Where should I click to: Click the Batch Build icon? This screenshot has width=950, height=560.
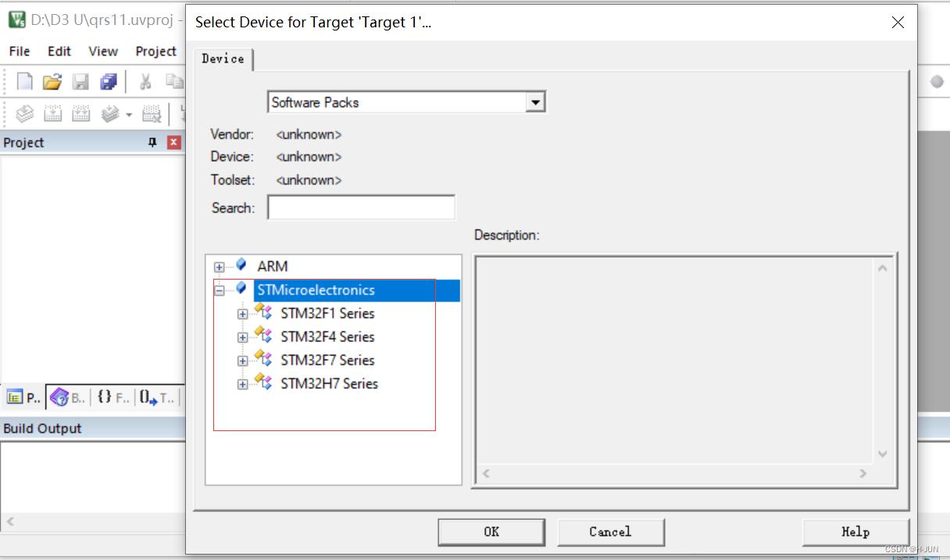(110, 114)
